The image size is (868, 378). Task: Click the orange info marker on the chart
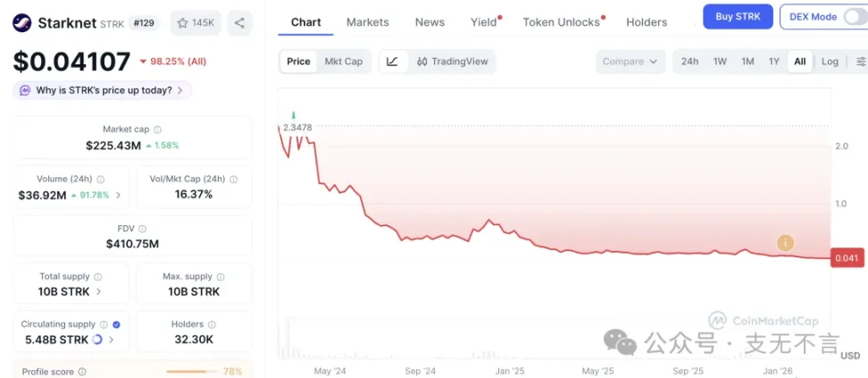[785, 242]
